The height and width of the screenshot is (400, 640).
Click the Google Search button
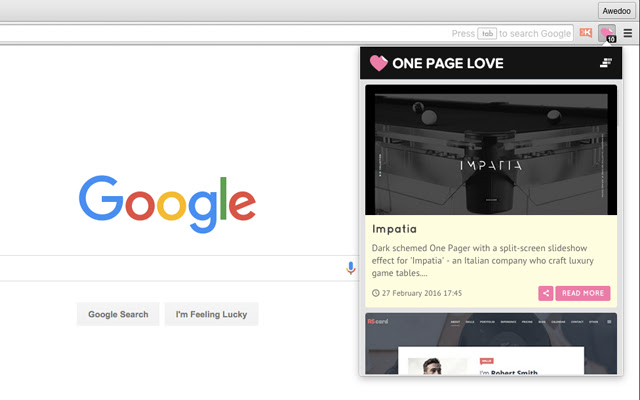pyautogui.click(x=118, y=314)
